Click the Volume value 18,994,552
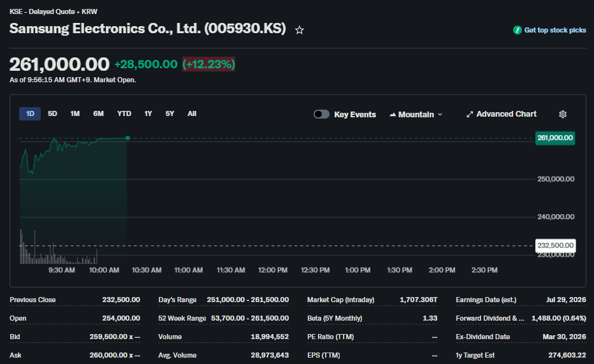 (270, 337)
